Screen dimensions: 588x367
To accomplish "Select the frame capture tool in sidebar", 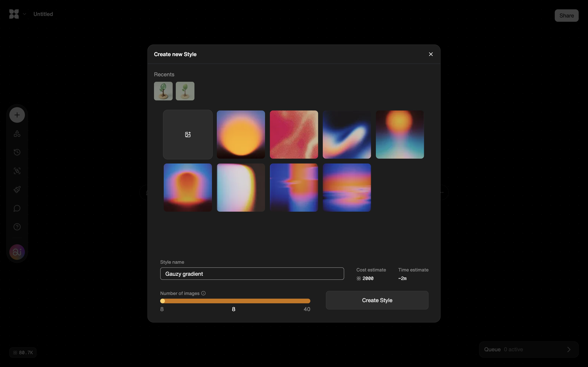I will 17,171.
